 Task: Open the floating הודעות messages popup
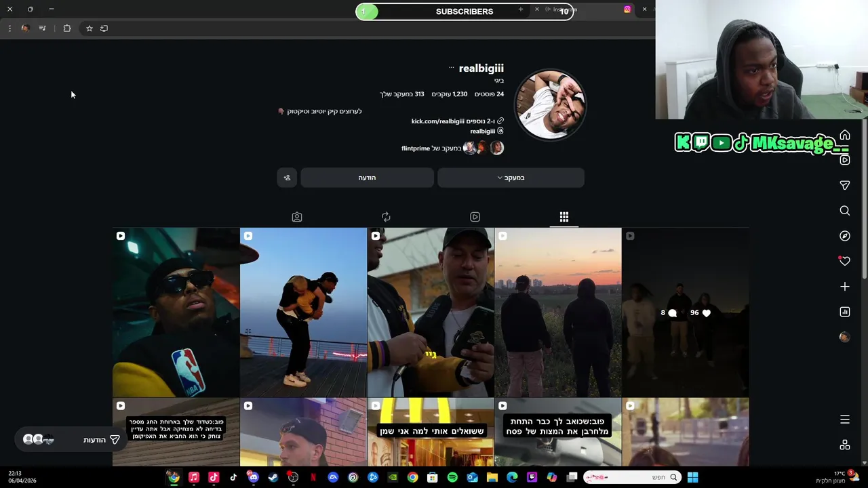71,440
